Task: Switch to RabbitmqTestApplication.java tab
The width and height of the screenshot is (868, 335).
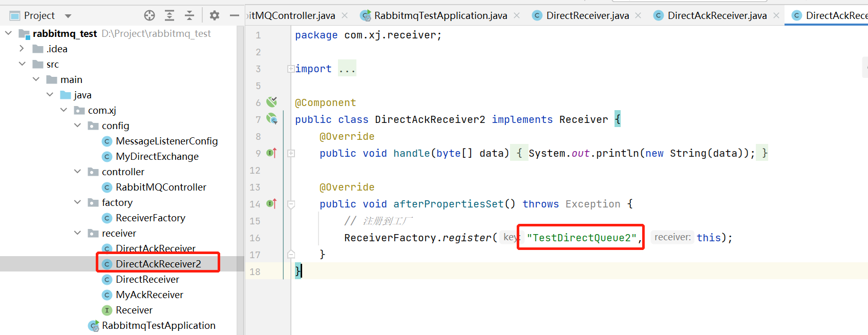Action: click(x=440, y=15)
